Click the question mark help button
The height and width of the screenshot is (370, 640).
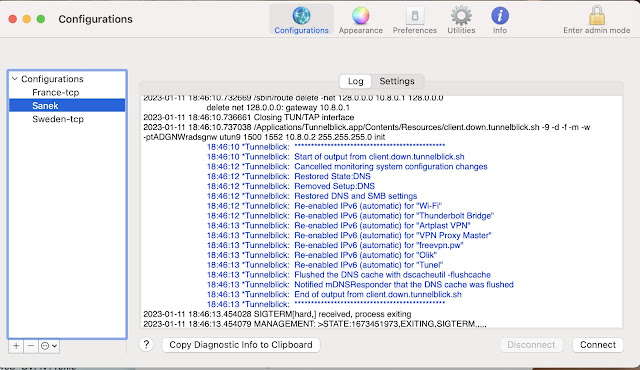[146, 345]
